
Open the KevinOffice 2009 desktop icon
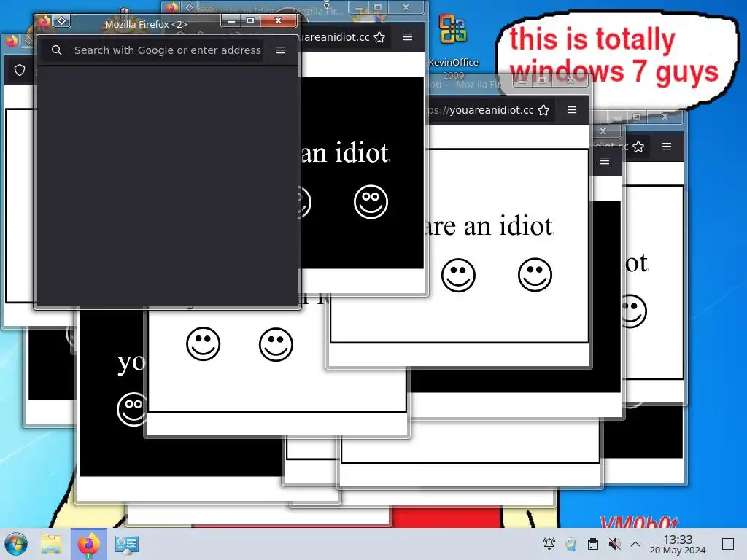(x=453, y=47)
